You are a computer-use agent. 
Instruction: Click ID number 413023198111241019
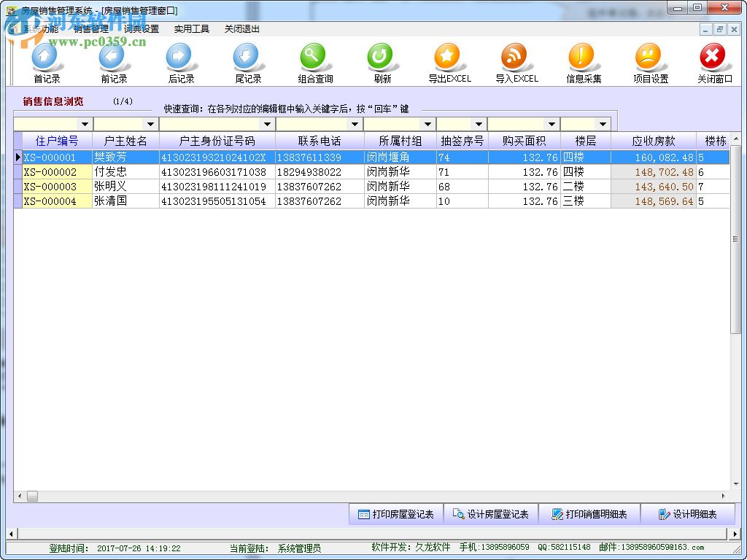tap(214, 187)
